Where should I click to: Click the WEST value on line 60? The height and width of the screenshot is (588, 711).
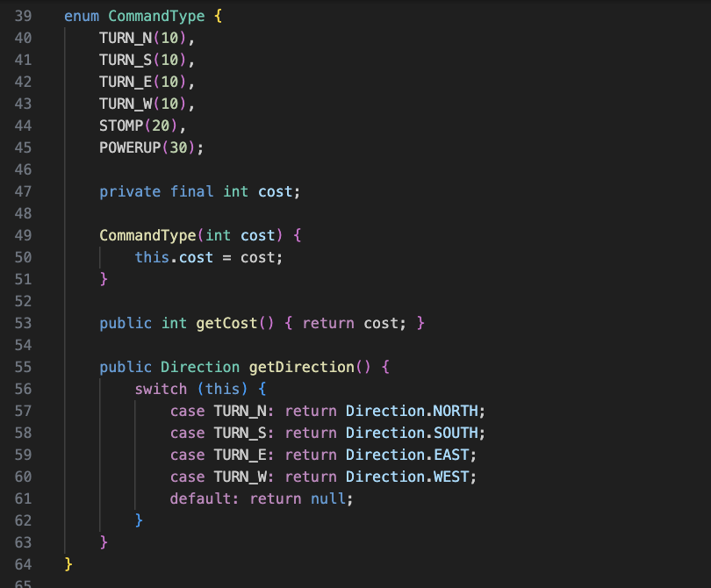[455, 477]
